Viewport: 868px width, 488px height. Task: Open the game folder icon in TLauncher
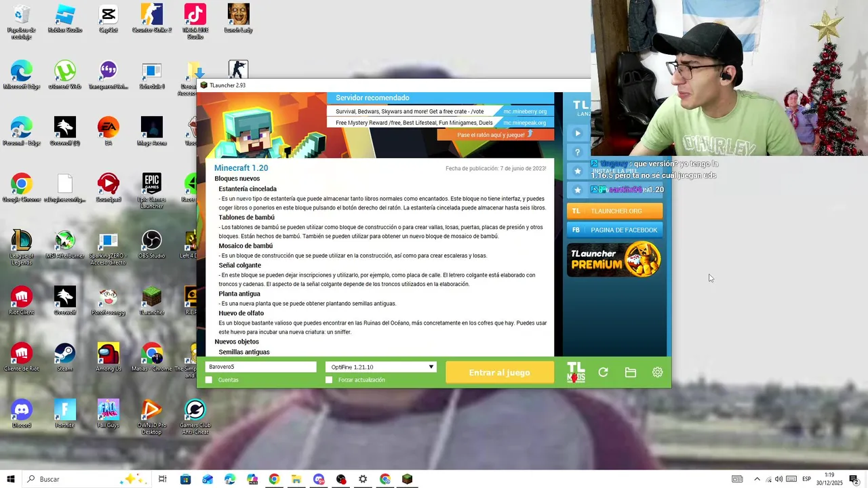tap(631, 372)
